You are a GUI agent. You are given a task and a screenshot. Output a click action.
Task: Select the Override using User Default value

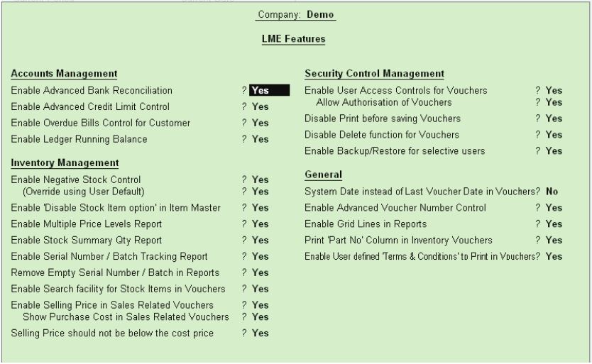click(x=261, y=192)
